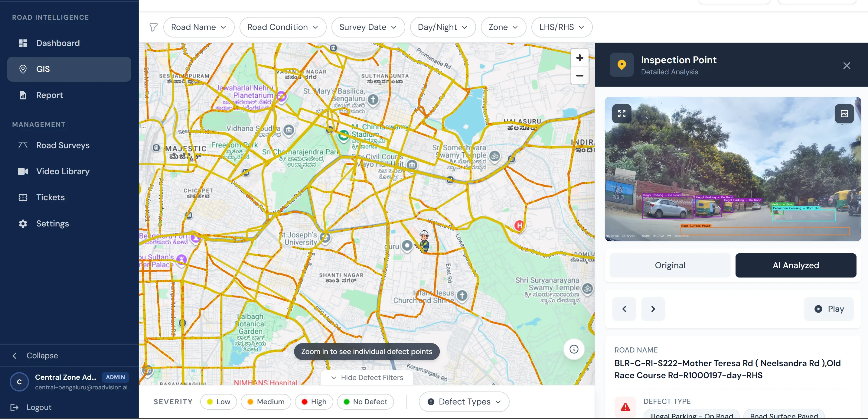Close the Inspection Point panel
Viewport: 868px width, 419px height.
(x=847, y=65)
